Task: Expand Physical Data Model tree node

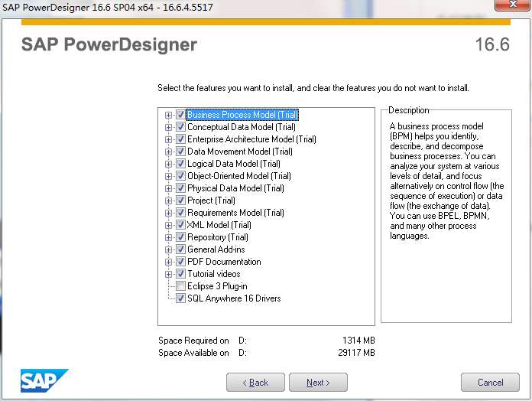Action: pyautogui.click(x=168, y=188)
